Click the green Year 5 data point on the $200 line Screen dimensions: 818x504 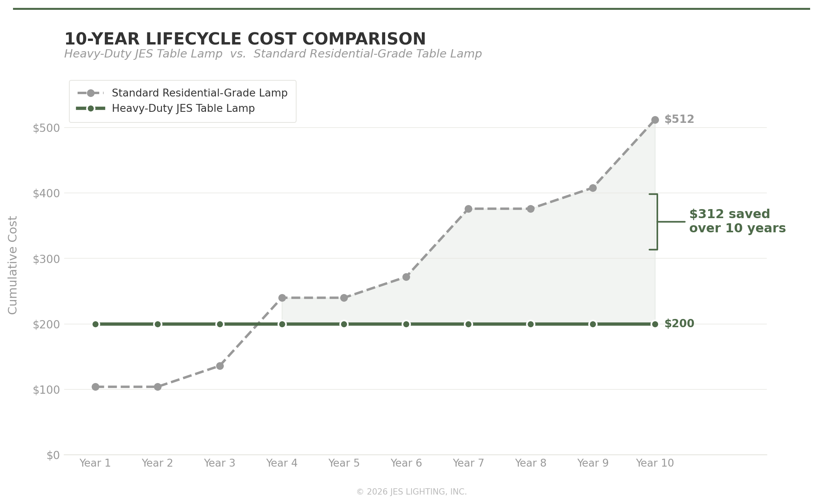pyautogui.click(x=344, y=324)
